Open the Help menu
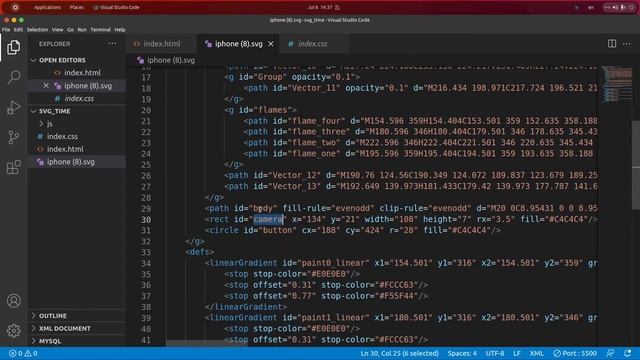This screenshot has width=640, height=360. pyautogui.click(x=120, y=29)
